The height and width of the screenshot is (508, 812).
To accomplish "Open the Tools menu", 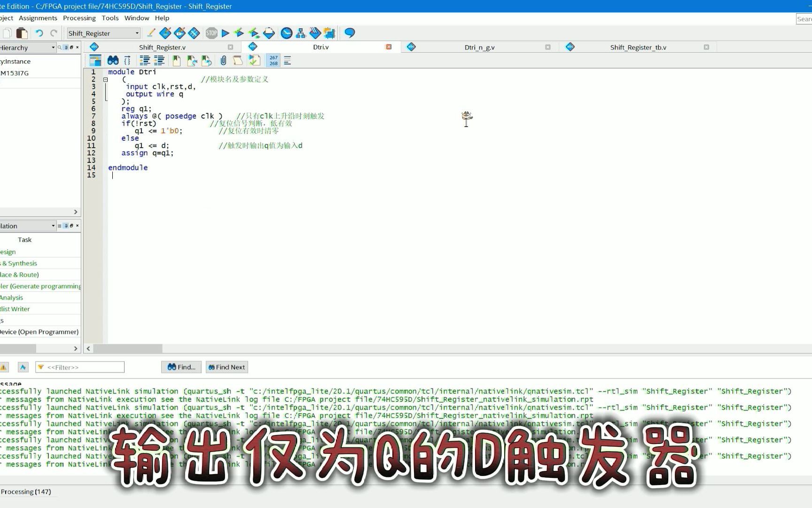I will pos(110,18).
